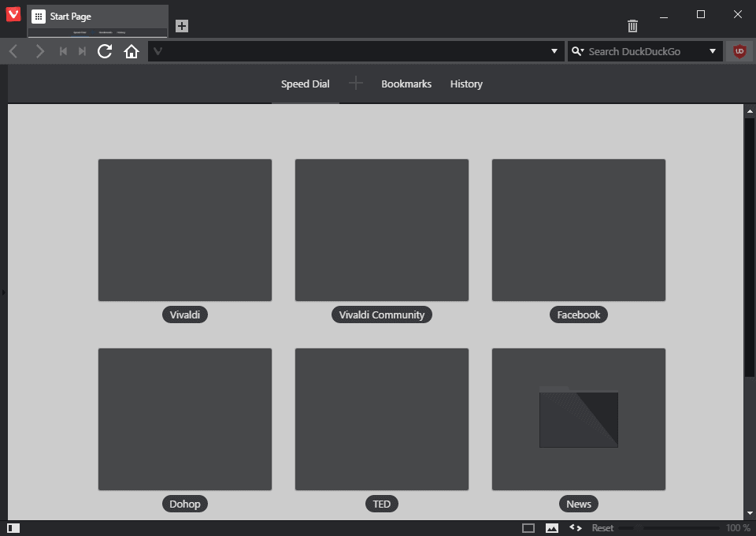Click the back navigation arrow
Screen dimensions: 756x536
tap(13, 50)
